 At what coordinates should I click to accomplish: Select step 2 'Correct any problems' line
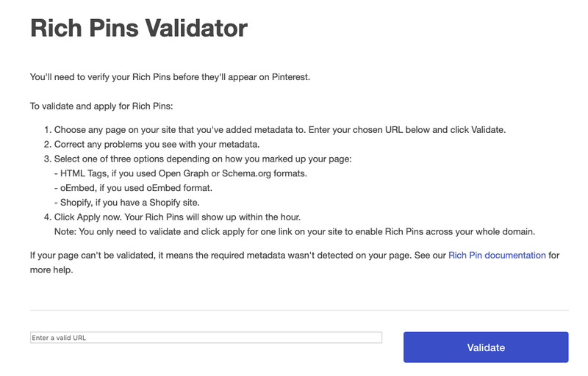(x=152, y=145)
